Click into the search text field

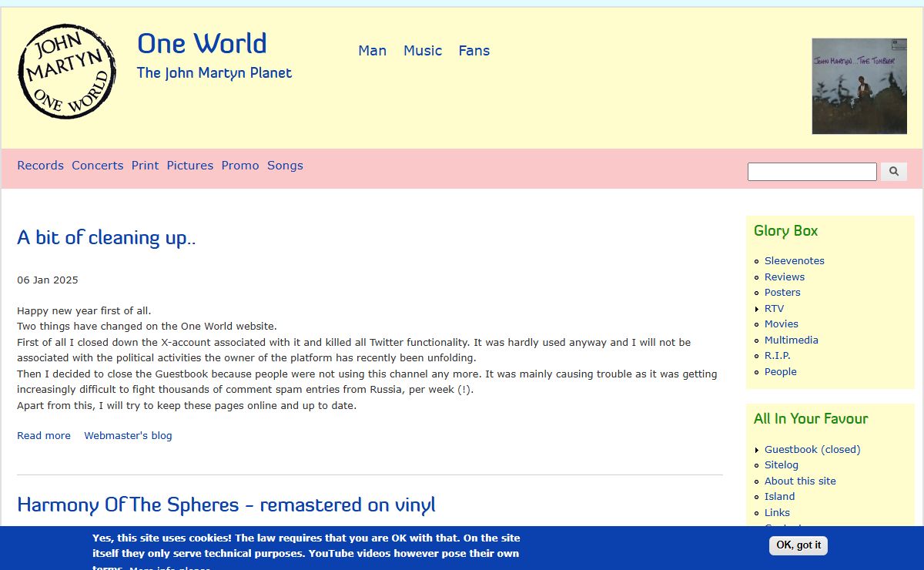[812, 172]
